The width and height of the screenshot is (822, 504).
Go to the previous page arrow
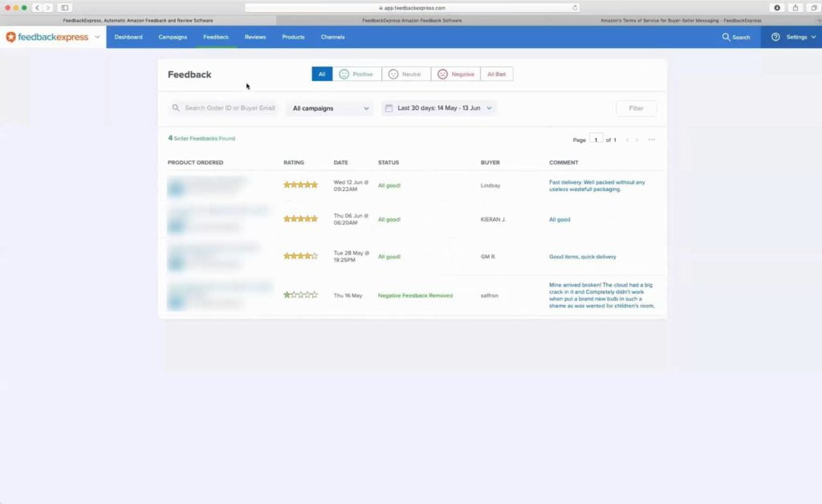point(627,140)
